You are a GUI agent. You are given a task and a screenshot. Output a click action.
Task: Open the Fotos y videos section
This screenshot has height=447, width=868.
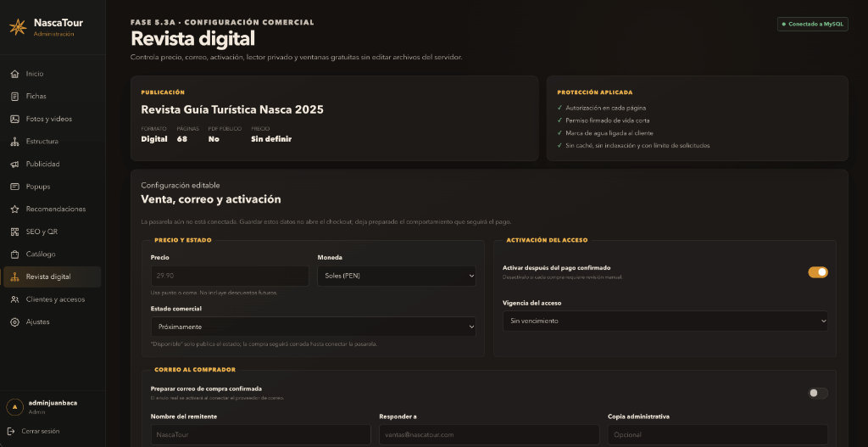tap(52, 119)
